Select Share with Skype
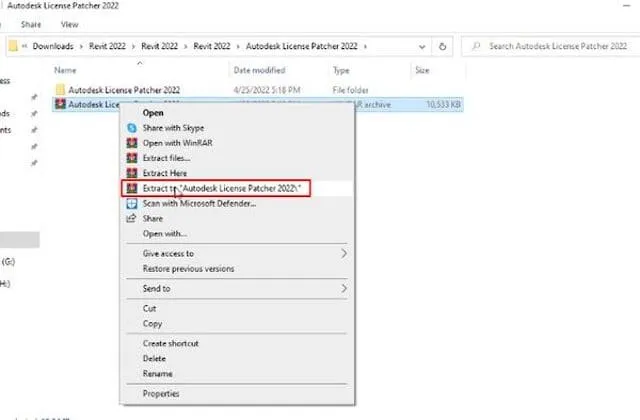 (x=173, y=128)
